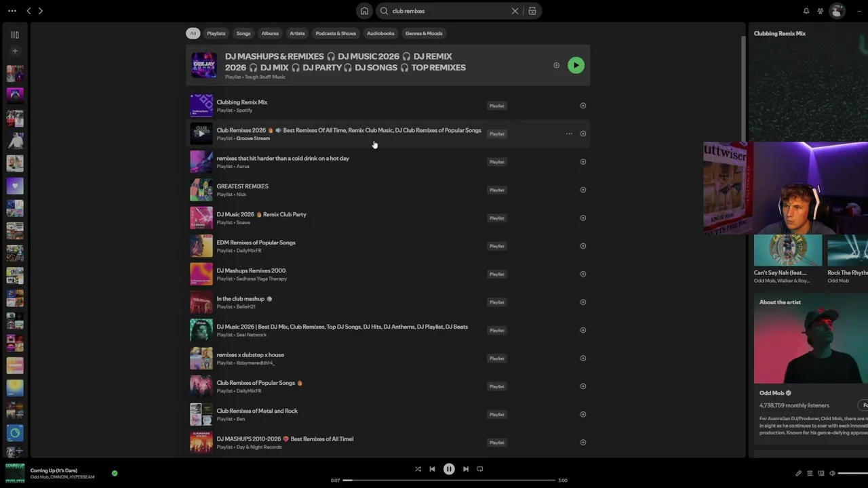Mute the volume speaker icon

(x=833, y=473)
